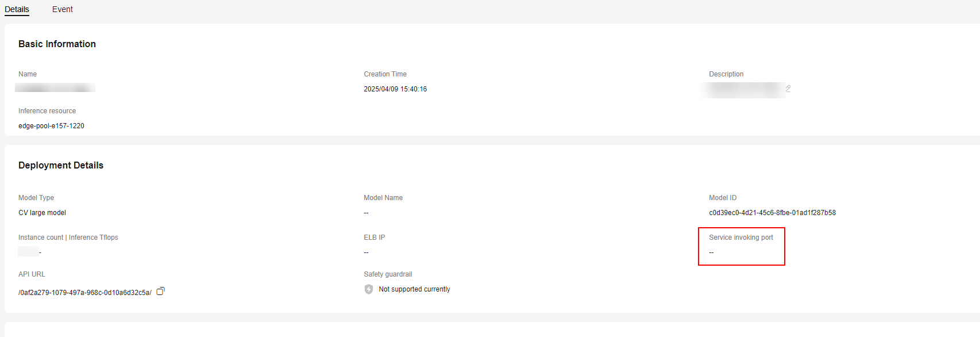Click the Deployment Details heading
Screen dimensions: 980x337
[x=61, y=166]
